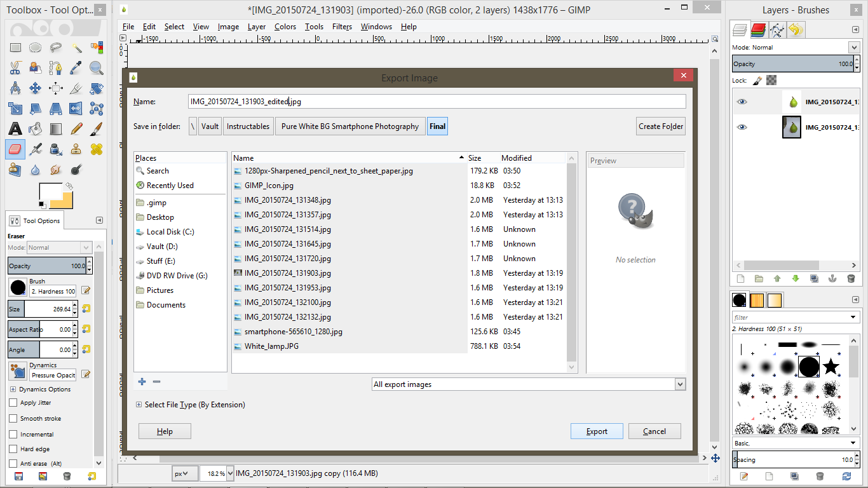Open the Layer menu

pyautogui.click(x=257, y=27)
